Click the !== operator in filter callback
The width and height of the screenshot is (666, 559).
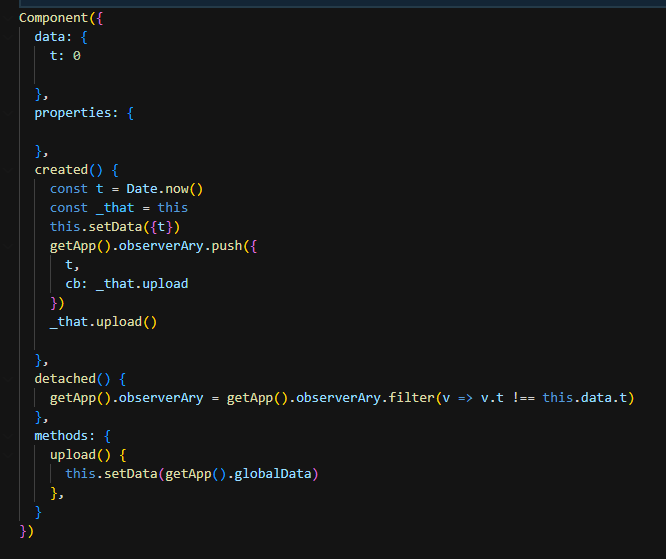point(522,397)
